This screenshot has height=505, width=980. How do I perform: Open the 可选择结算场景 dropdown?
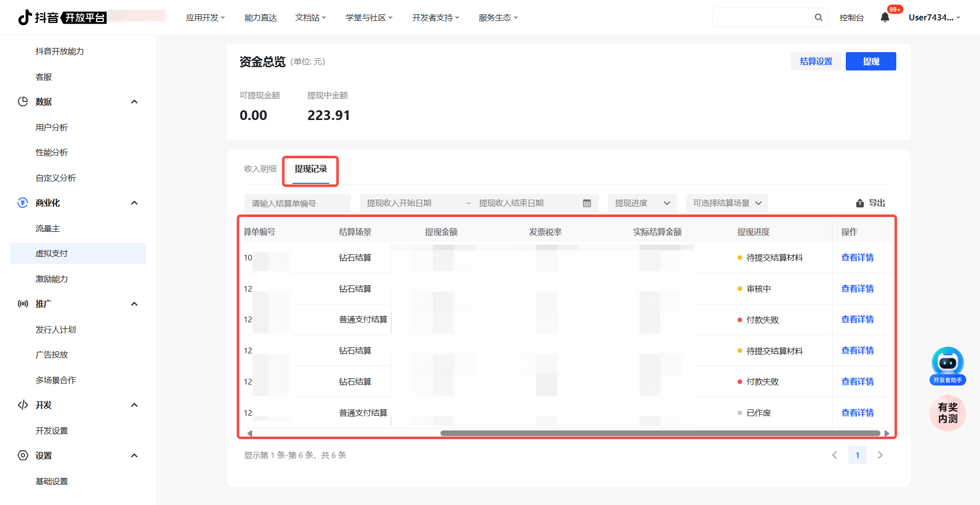pos(726,203)
